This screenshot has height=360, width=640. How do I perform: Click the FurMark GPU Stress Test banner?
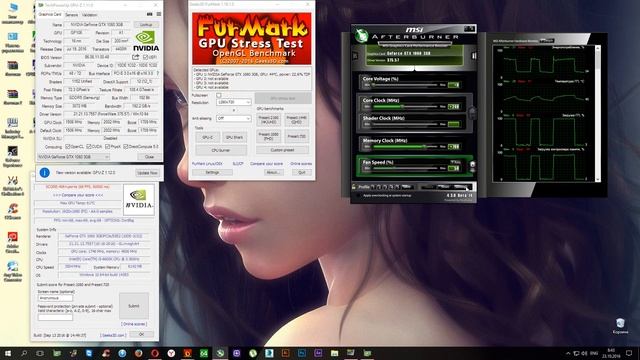click(x=251, y=38)
